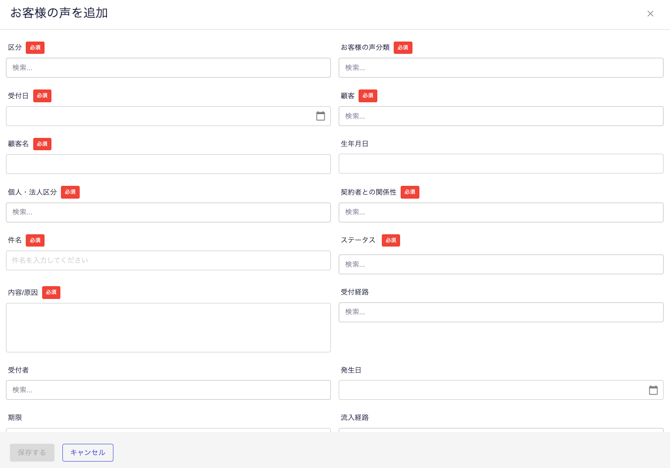Close the お客様の声を追加 dialog

650,14
